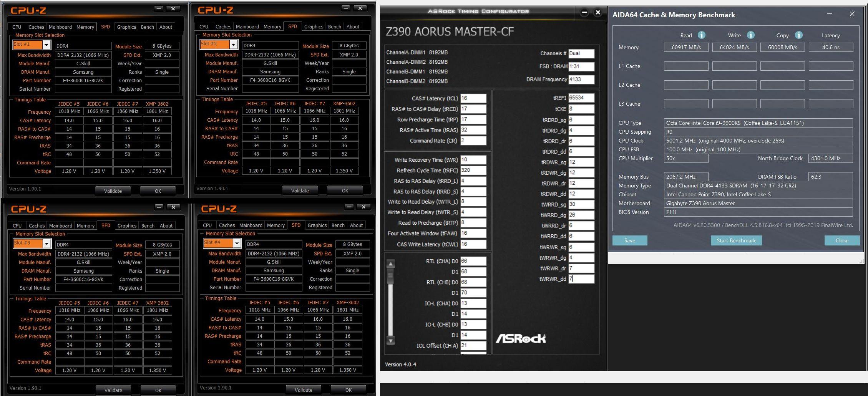Viewport: 868px width, 396px height.
Task: Start the AIDA64 memory benchmark
Action: click(x=736, y=240)
